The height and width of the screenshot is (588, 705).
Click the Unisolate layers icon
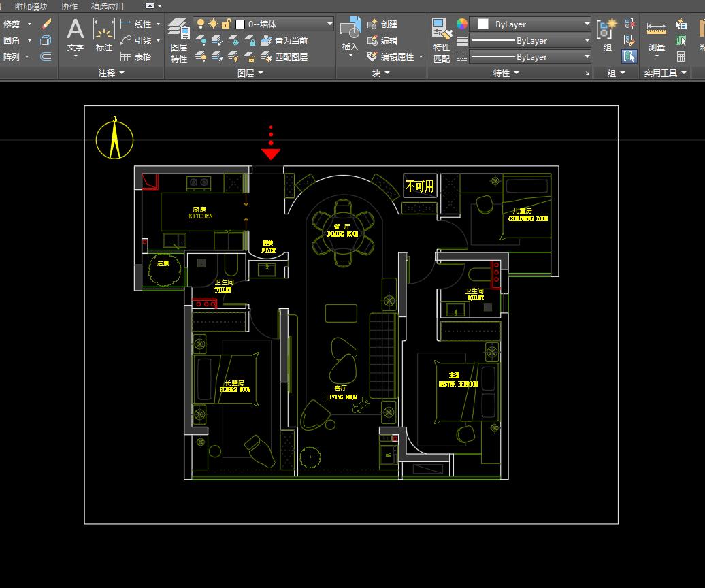click(x=217, y=57)
